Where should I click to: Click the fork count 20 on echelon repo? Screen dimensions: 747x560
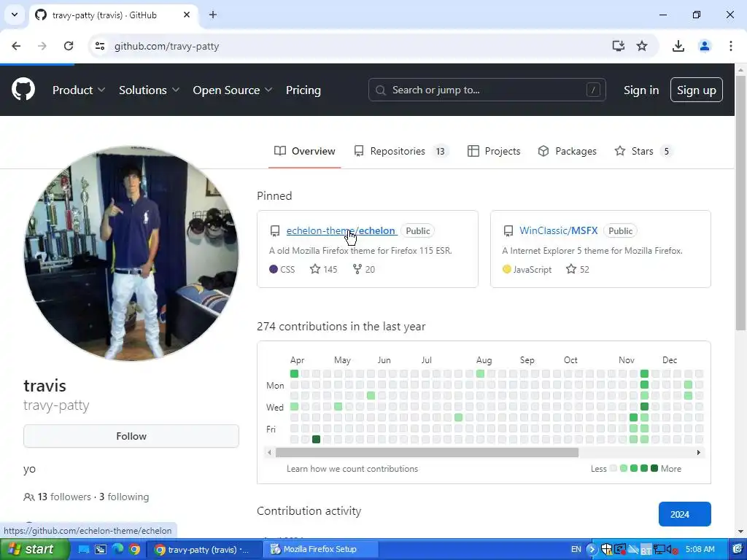364,270
